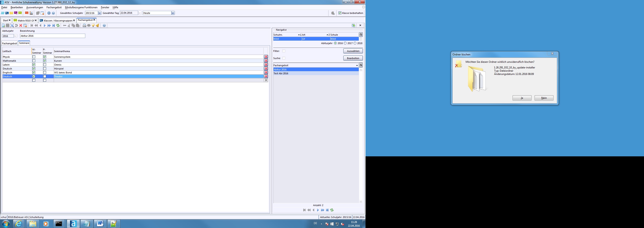Click the undo arrow icon
The width and height of the screenshot is (644, 228).
(x=16, y=25)
